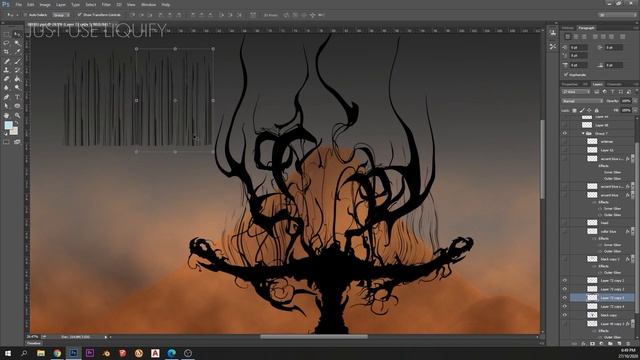Click the Layers panel Opacity field
The image size is (640, 360).
pyautogui.click(x=626, y=101)
